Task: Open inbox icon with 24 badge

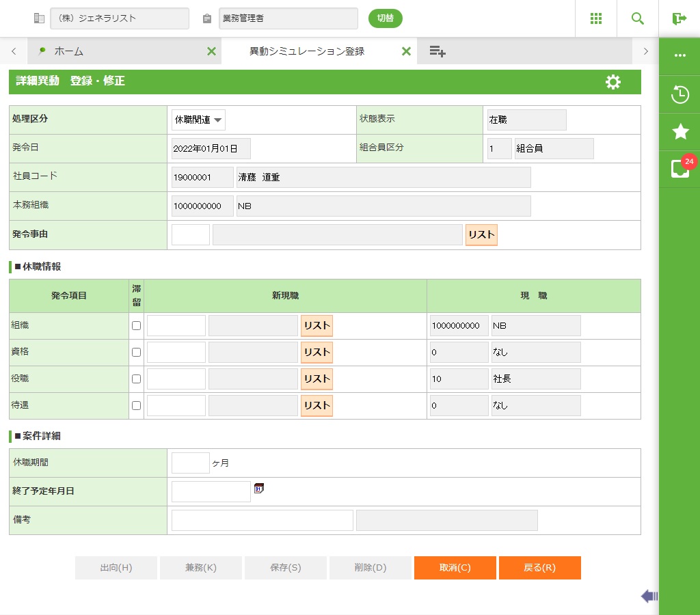Action: click(679, 169)
